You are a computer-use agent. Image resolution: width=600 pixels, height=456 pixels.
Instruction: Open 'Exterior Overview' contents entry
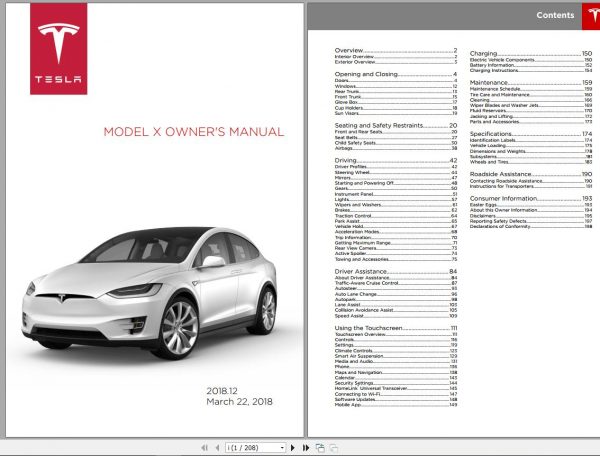pyautogui.click(x=396, y=62)
